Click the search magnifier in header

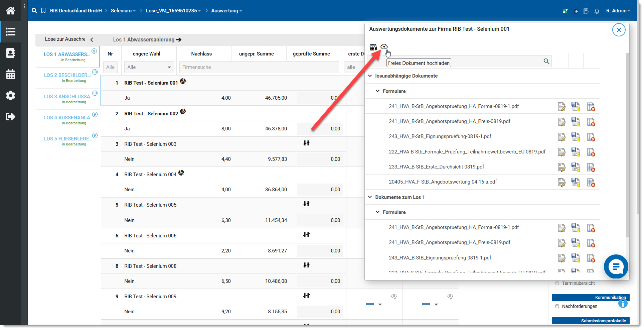coord(34,11)
